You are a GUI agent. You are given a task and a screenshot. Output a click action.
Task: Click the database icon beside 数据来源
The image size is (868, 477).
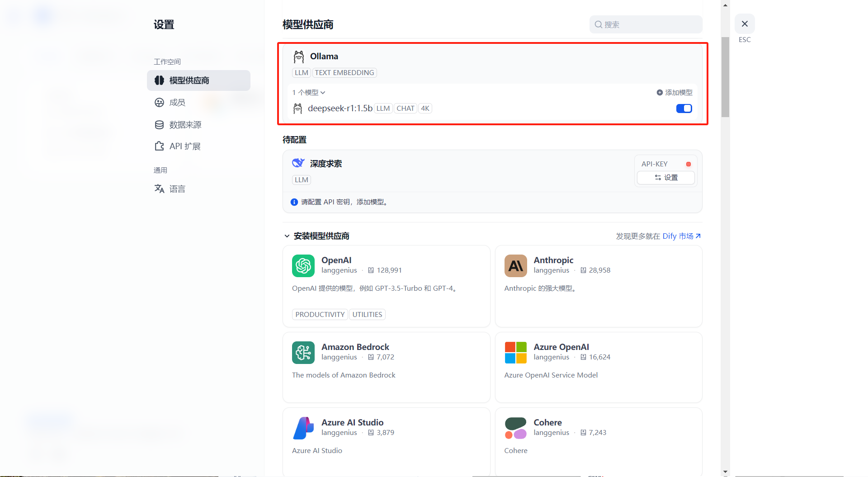click(x=159, y=125)
